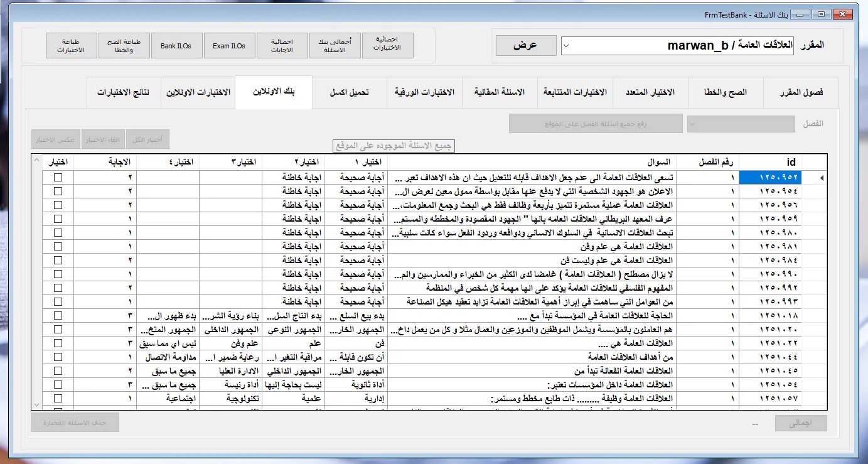Open احصائية الاجابات button
This screenshot has width=868, height=464.
(282, 46)
